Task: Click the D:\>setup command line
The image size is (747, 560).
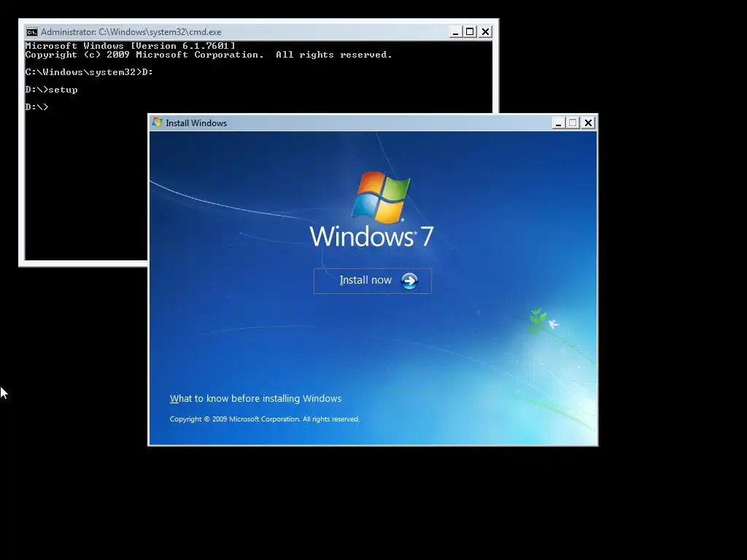Action: (x=52, y=90)
